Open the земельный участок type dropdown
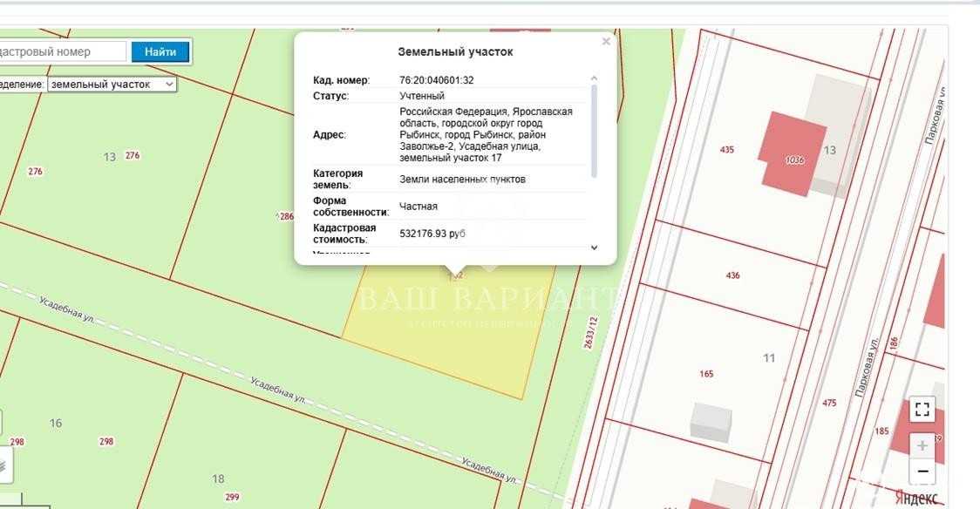Screen dimensions: 980x509 (x=112, y=85)
